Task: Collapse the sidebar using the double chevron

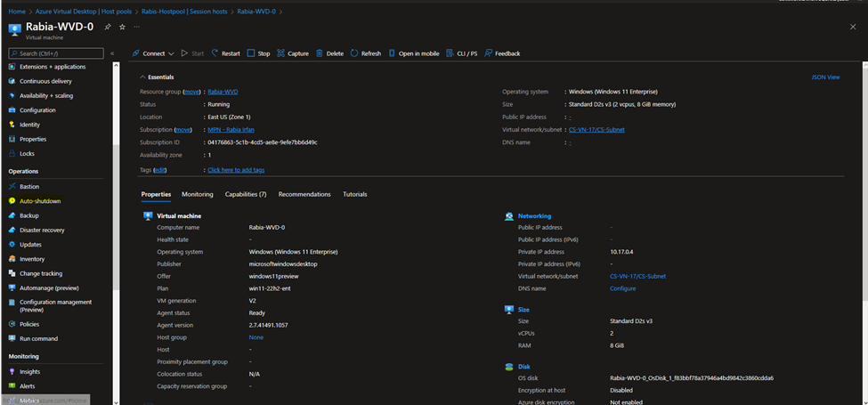Action: pos(112,53)
